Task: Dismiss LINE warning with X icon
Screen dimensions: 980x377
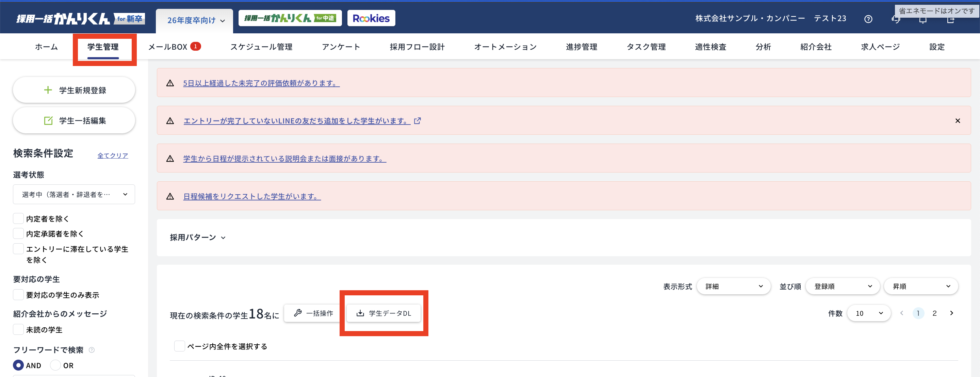Action: click(x=957, y=120)
